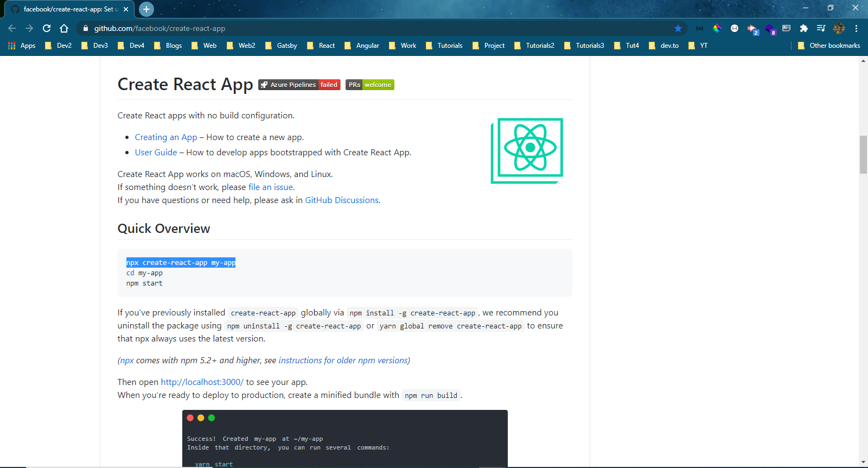Go back to the previous page
Screen dimensions: 868x468
pyautogui.click(x=12, y=28)
